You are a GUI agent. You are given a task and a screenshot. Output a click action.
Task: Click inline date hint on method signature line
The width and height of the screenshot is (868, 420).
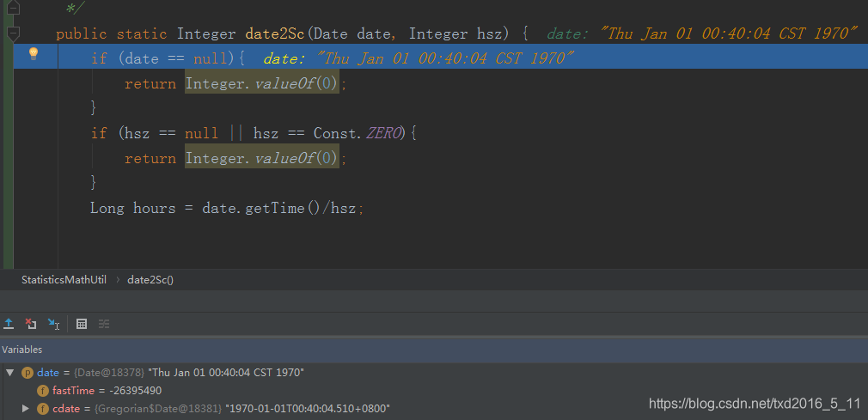click(702, 33)
